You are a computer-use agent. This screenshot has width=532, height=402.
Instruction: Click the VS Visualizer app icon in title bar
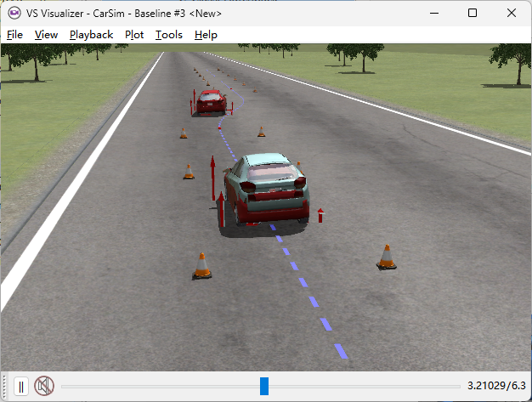point(14,13)
